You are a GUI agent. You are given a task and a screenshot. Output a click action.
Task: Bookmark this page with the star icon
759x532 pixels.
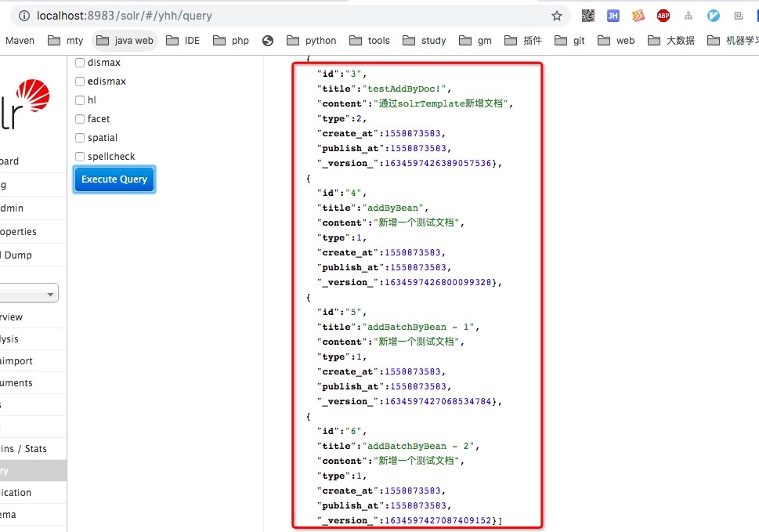[557, 16]
